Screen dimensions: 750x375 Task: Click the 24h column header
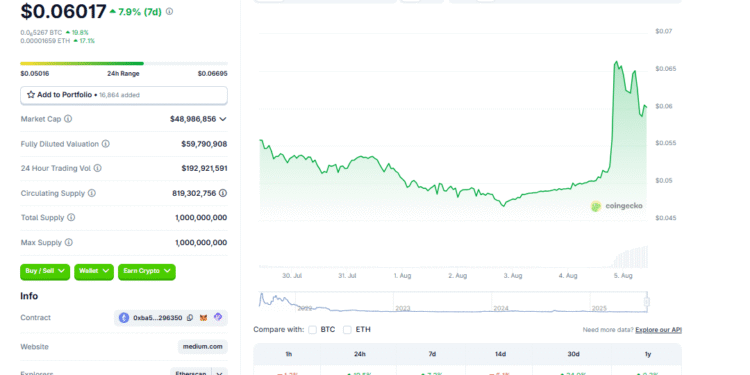pos(360,354)
